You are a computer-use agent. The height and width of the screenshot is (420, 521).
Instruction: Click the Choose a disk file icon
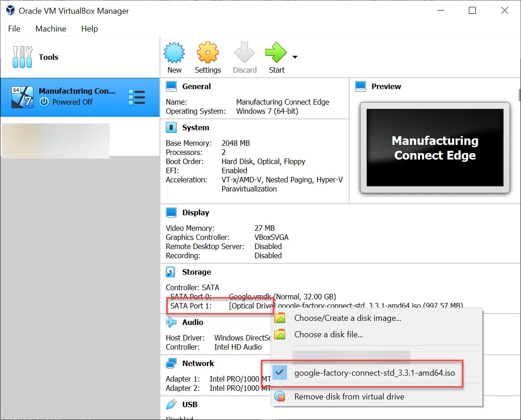pyautogui.click(x=280, y=334)
